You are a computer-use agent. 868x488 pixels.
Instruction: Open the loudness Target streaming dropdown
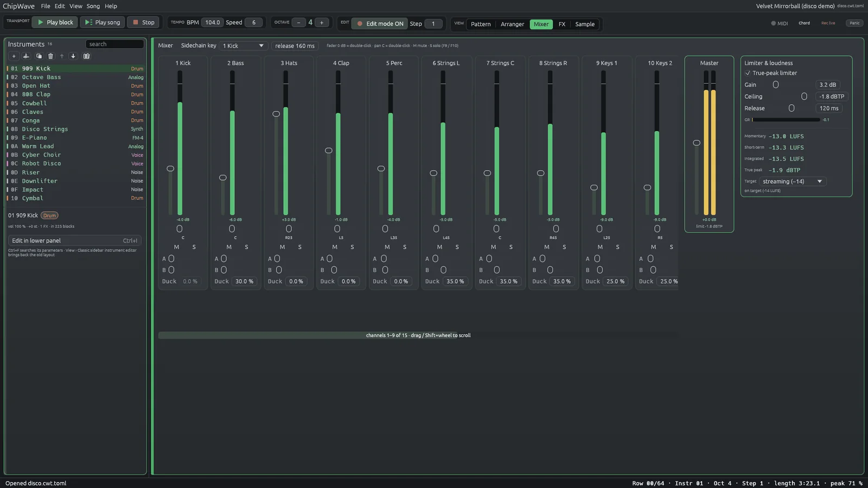coord(792,181)
